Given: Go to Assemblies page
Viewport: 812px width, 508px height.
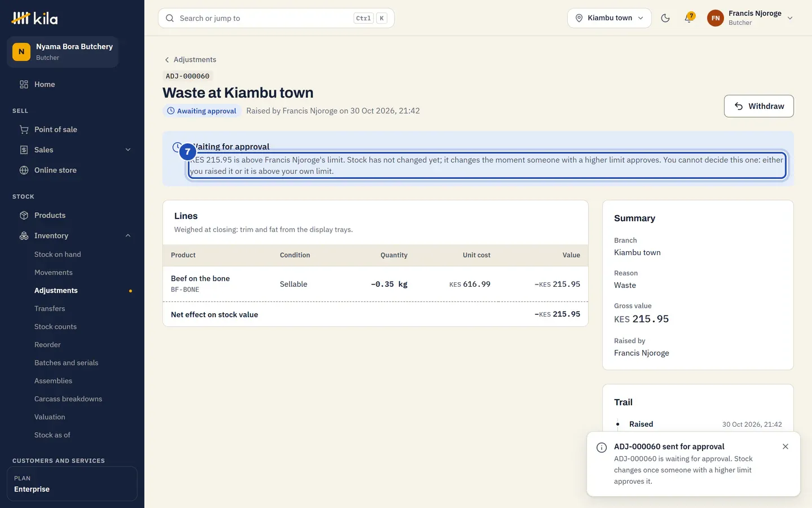Looking at the screenshot, I should click(53, 381).
